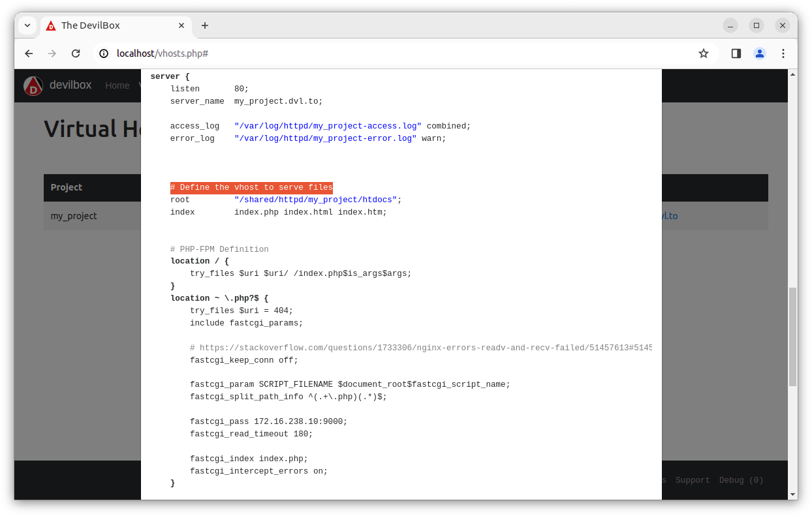Open the Debug (0) footer link
This screenshot has height=516, width=812.
click(x=741, y=480)
